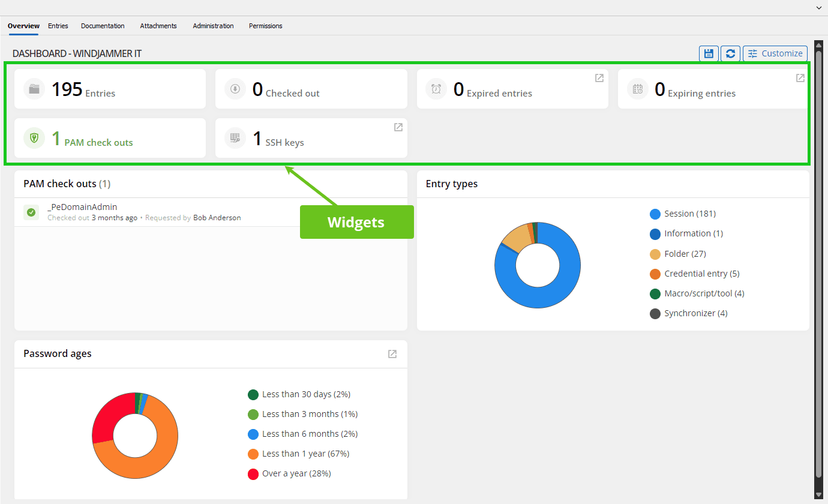Switch to the Permissions tab
This screenshot has height=504, width=828.
click(x=265, y=26)
